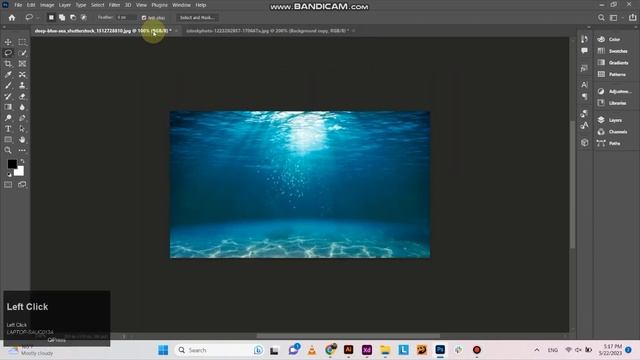Open the Image menu
The height and width of the screenshot is (360, 640).
(47, 5)
